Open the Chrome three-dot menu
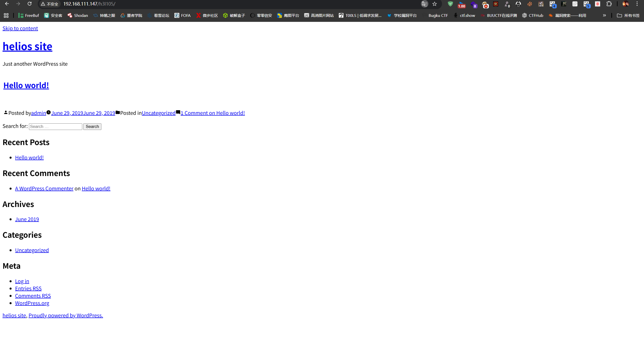Image resolution: width=644 pixels, height=345 pixels. [637, 4]
